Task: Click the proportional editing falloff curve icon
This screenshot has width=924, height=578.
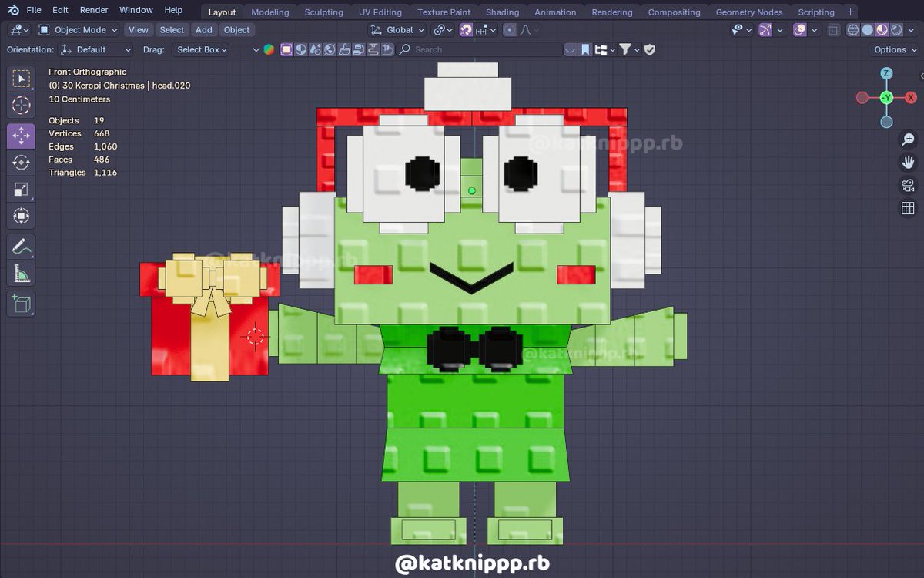Action: pyautogui.click(x=525, y=30)
